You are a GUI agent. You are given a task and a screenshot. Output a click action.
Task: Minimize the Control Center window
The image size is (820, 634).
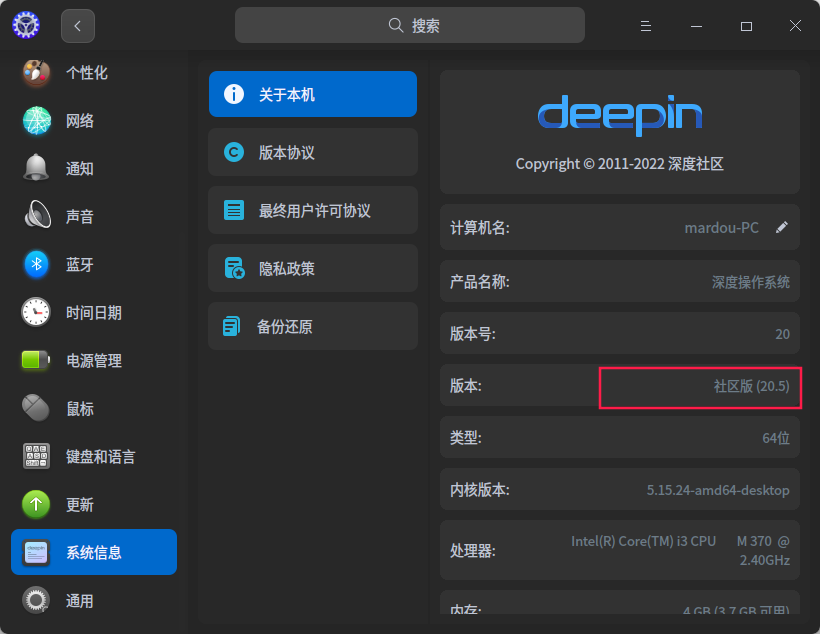696,26
